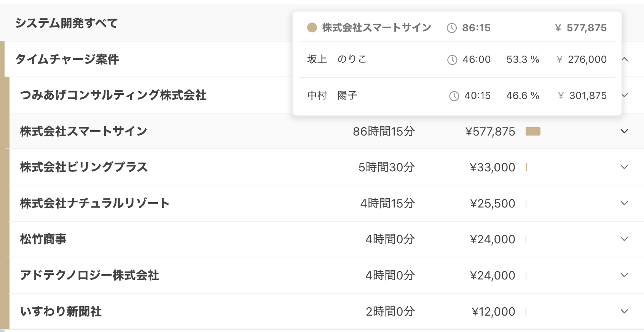Screen dimensions: 644x332
Task: Click the clock icon next to 40:15
Action: pyautogui.click(x=454, y=96)
